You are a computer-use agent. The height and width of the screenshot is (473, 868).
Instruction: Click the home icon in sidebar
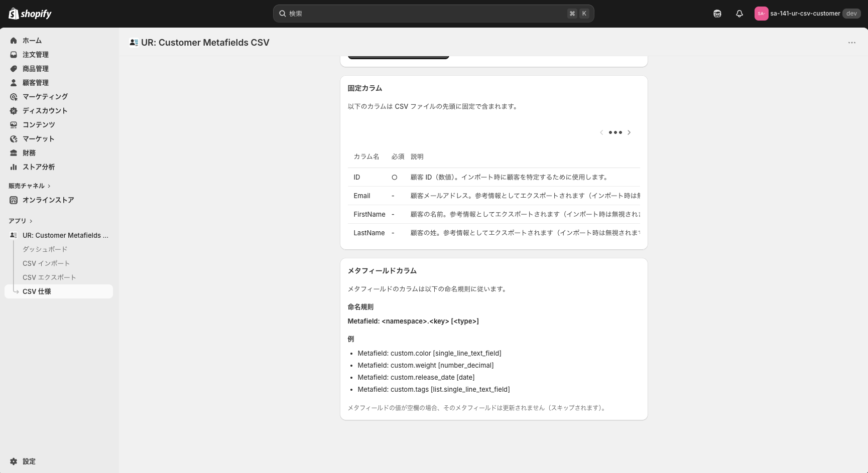point(14,41)
